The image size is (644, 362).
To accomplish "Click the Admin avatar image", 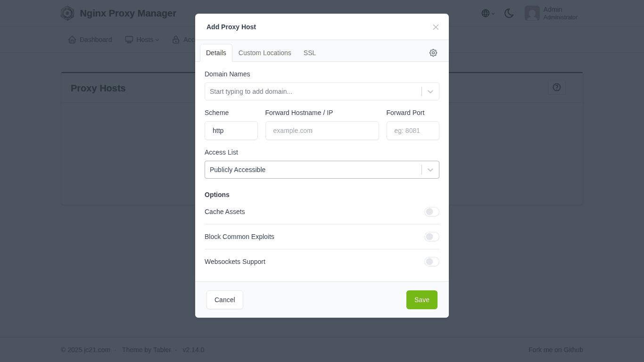I will pos(532,13).
